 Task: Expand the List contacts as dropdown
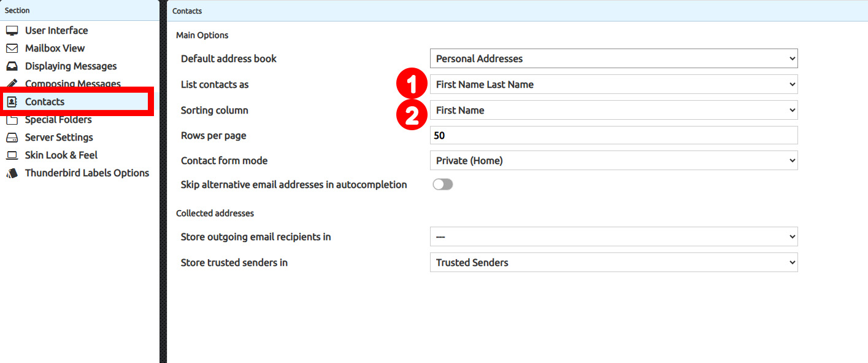coord(613,85)
